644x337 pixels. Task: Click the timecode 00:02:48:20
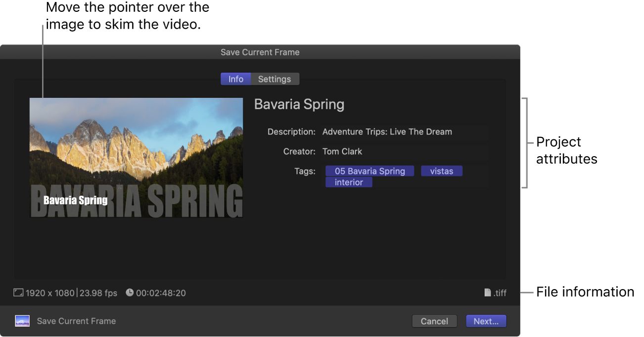click(x=161, y=293)
